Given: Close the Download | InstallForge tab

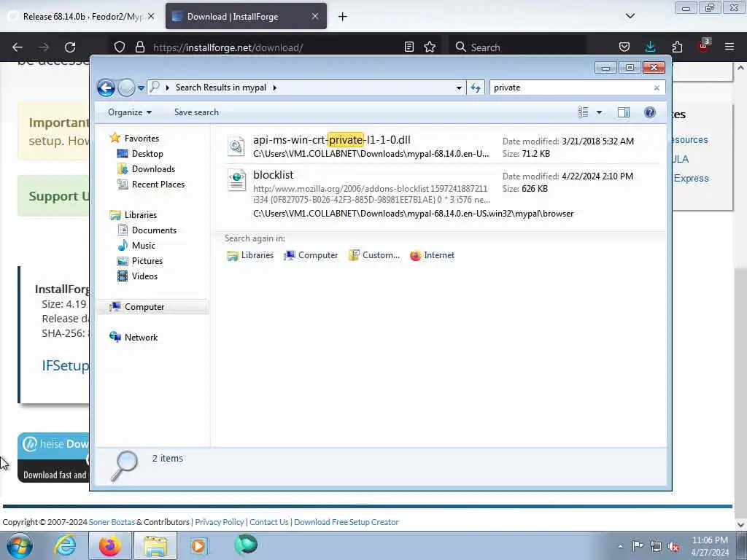Looking at the screenshot, I should tap(315, 17).
